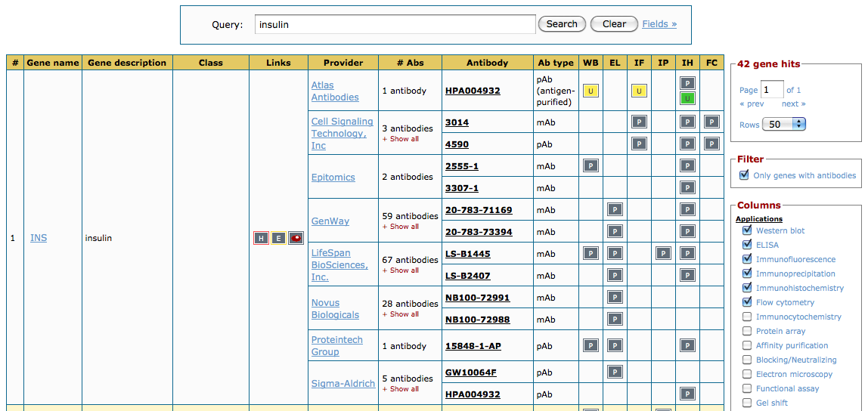Disable the Western blot column checkbox
868x411 pixels.
click(x=747, y=230)
